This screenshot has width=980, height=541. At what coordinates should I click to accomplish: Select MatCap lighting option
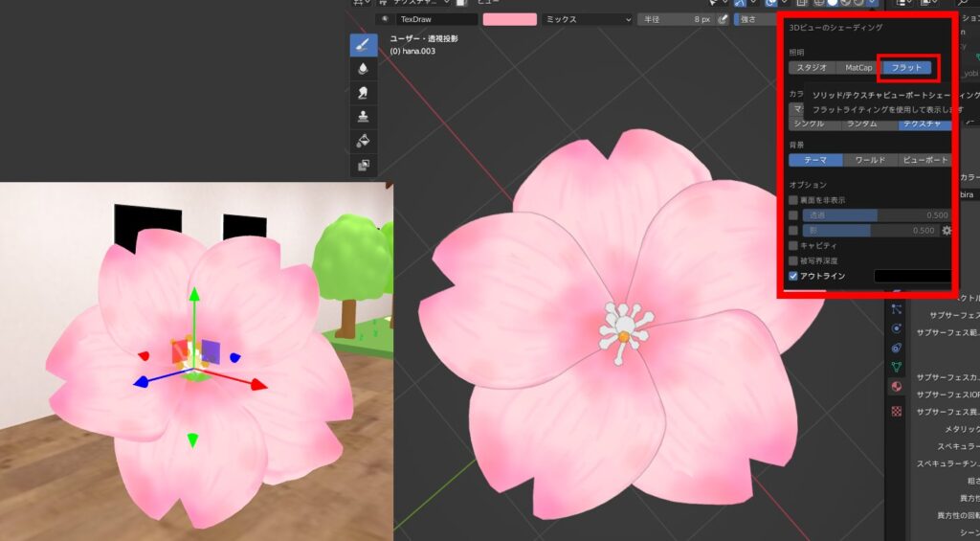pyautogui.click(x=857, y=68)
